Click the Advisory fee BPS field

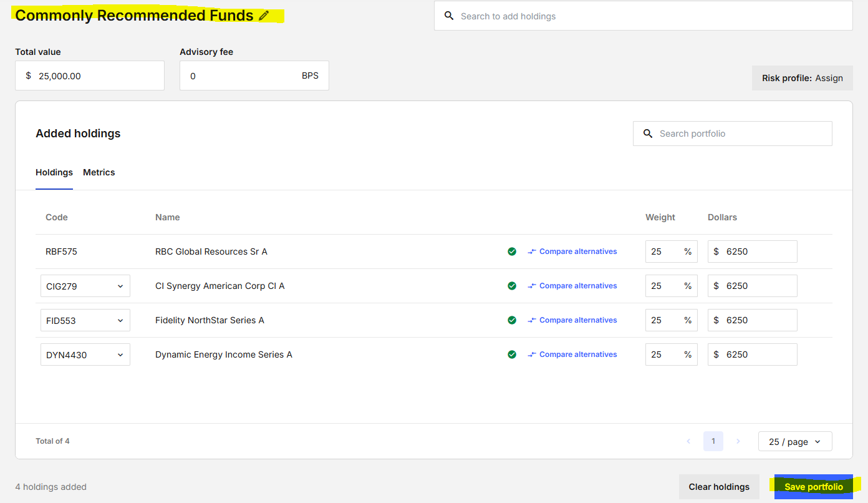coord(254,76)
